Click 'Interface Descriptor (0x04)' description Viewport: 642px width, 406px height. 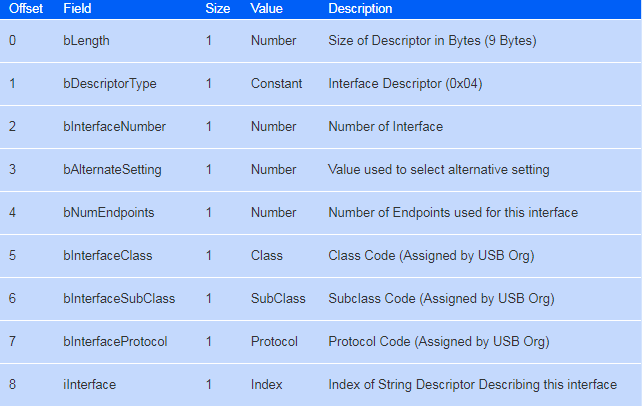pyautogui.click(x=405, y=84)
